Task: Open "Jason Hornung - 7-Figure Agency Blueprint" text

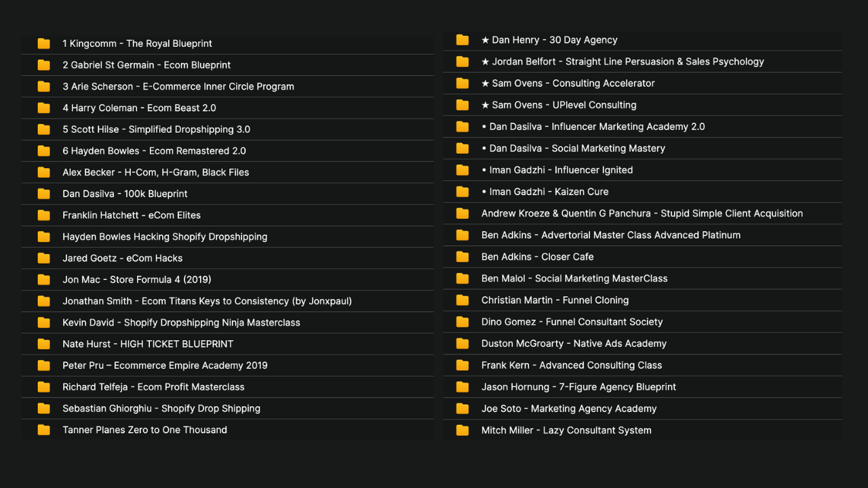Action: [x=578, y=387]
